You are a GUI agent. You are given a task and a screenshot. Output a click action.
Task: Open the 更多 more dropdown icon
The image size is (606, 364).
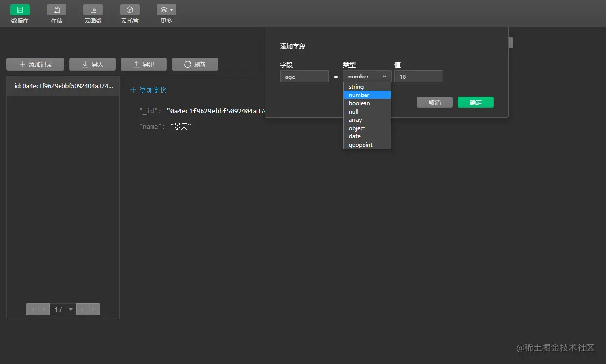(166, 10)
